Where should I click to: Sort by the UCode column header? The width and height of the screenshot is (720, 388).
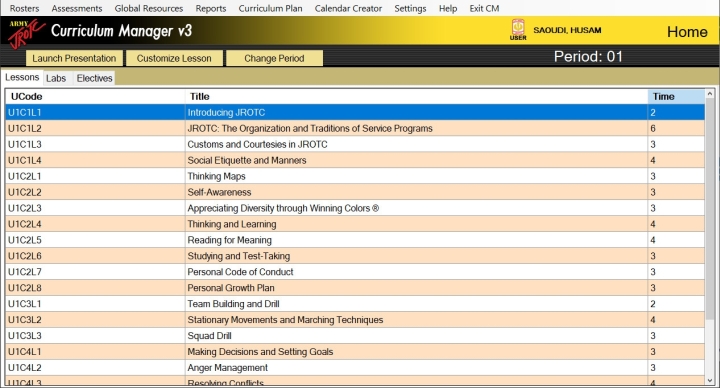coord(95,96)
